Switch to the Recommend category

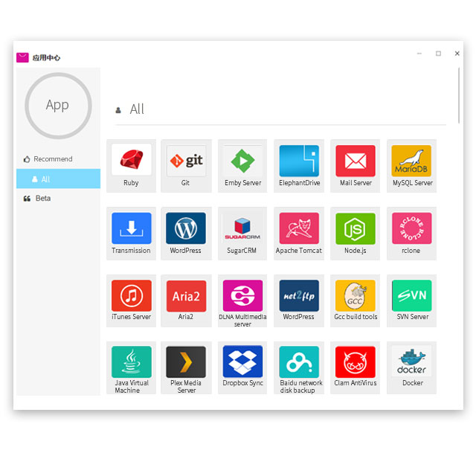(x=58, y=159)
